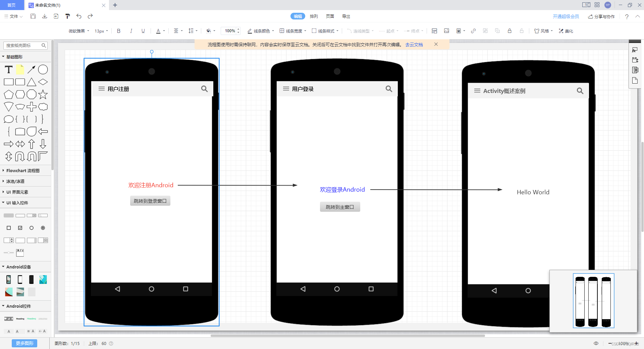644x349 pixels.
Task: Undo the last action
Action: (x=79, y=16)
